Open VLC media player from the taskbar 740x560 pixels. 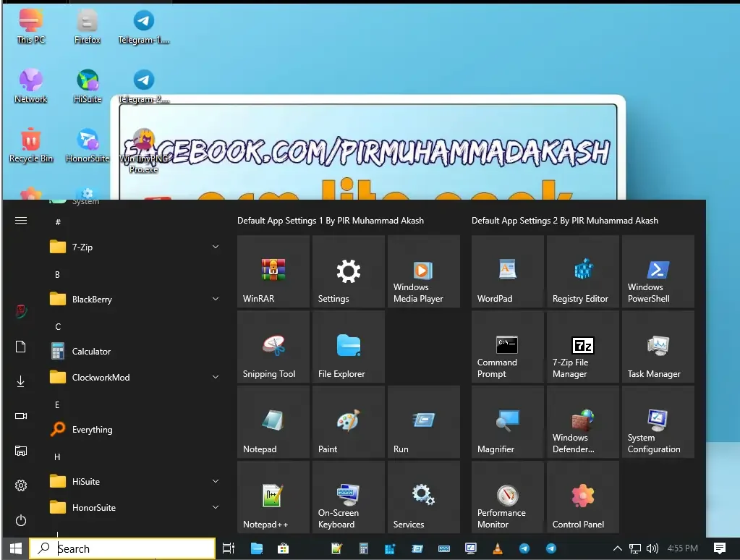498,548
